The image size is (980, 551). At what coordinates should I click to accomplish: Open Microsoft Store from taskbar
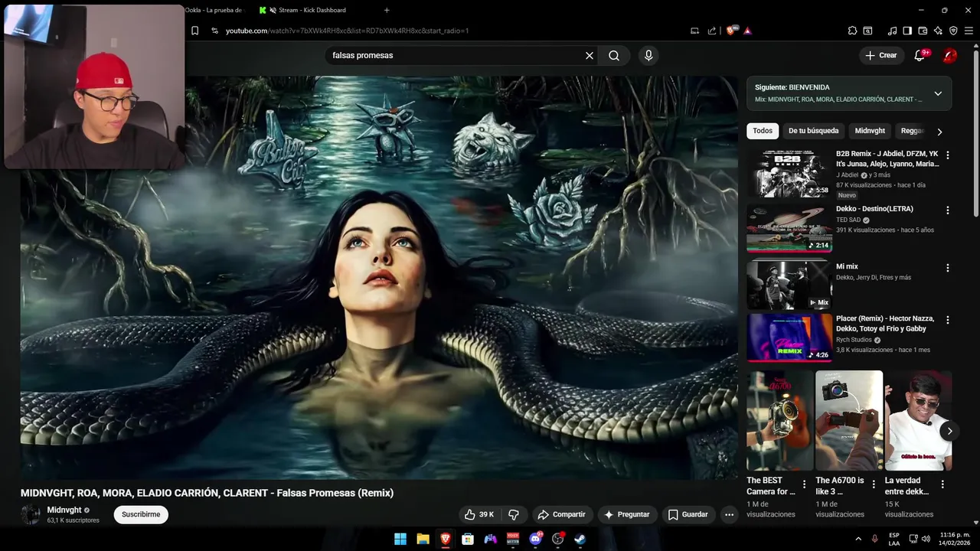pyautogui.click(x=468, y=539)
